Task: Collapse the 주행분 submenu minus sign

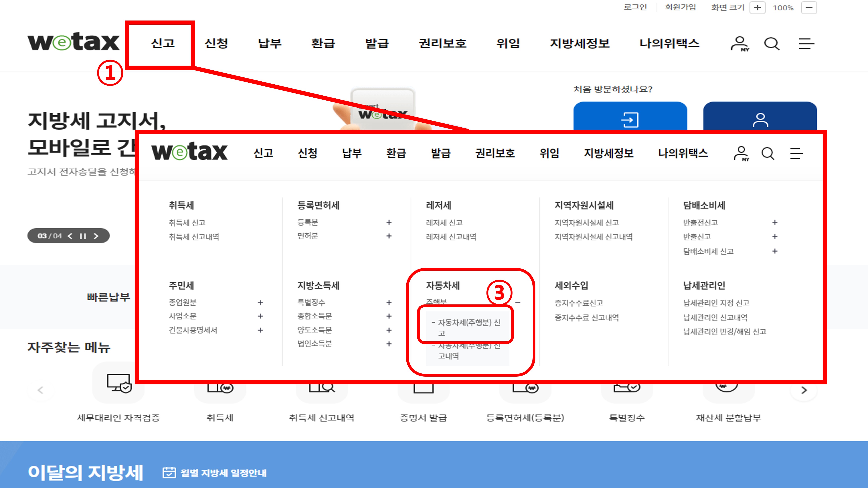Action: (x=517, y=302)
